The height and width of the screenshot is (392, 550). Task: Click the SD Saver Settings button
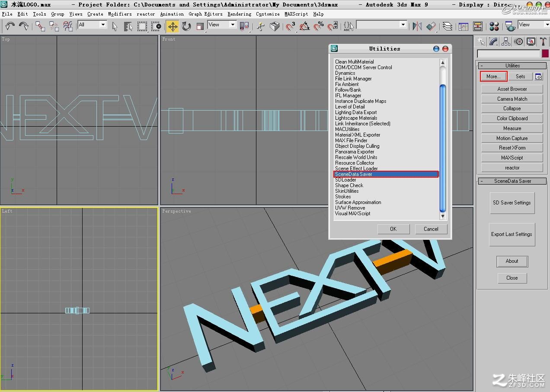[512, 203]
